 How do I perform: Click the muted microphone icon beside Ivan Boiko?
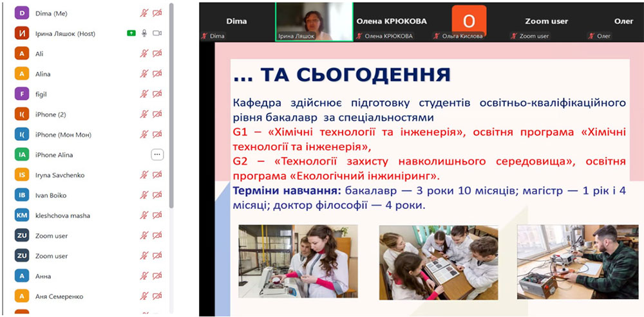pyautogui.click(x=144, y=195)
